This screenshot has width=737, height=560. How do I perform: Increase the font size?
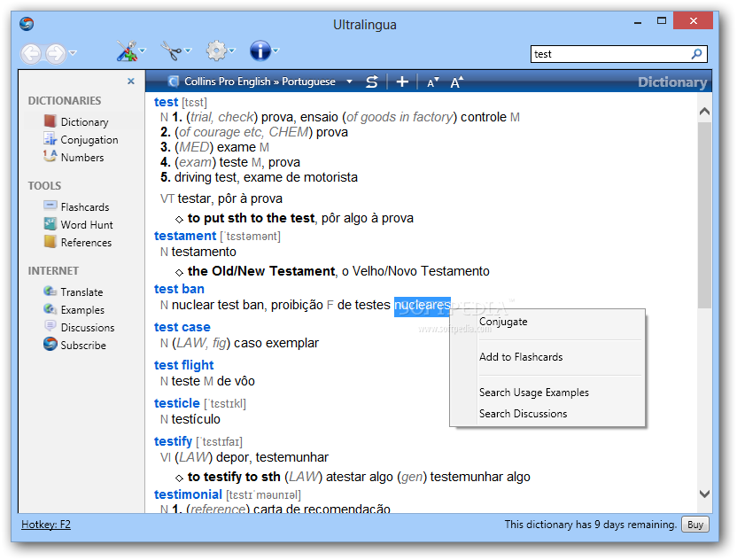(456, 82)
